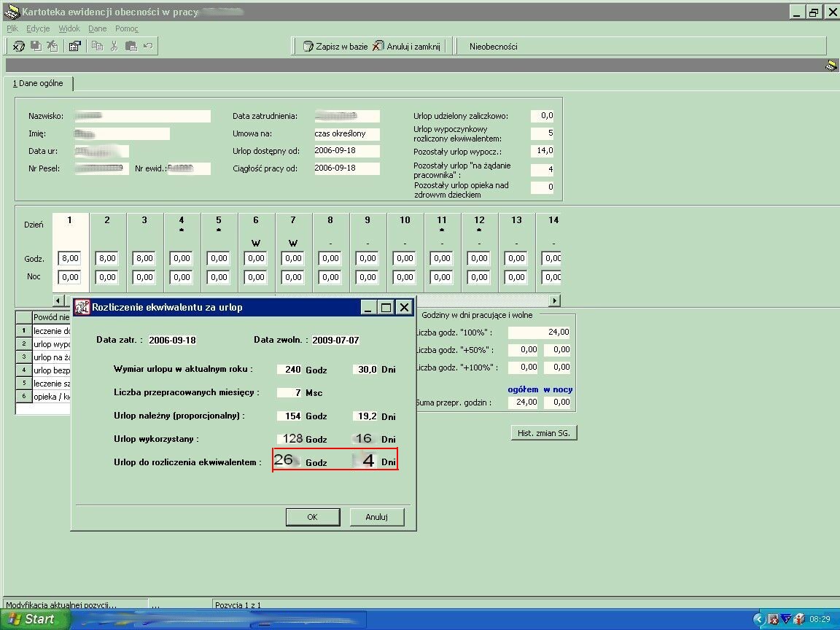Select absence row 2 urlop wyp
Viewport: 840px width, 630px height.
(43, 344)
